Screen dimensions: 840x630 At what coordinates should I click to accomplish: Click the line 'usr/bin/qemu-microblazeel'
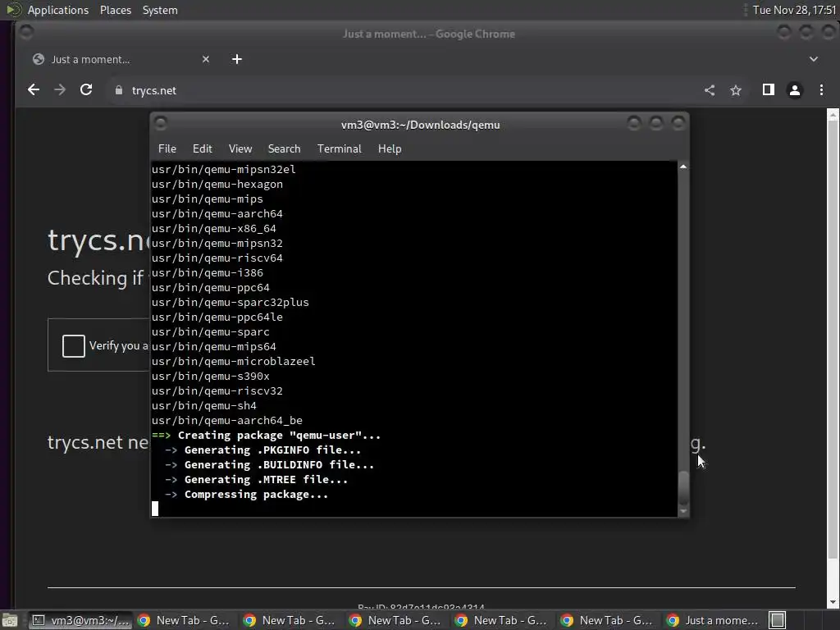(234, 362)
